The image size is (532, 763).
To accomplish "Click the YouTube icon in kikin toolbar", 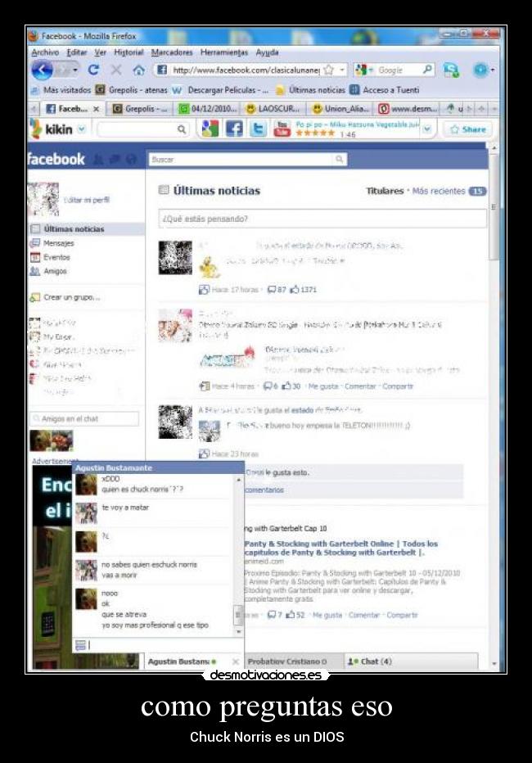I will [x=282, y=129].
